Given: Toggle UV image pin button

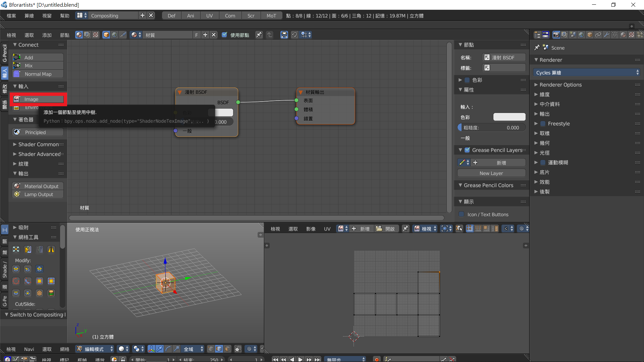Looking at the screenshot, I should (406, 229).
